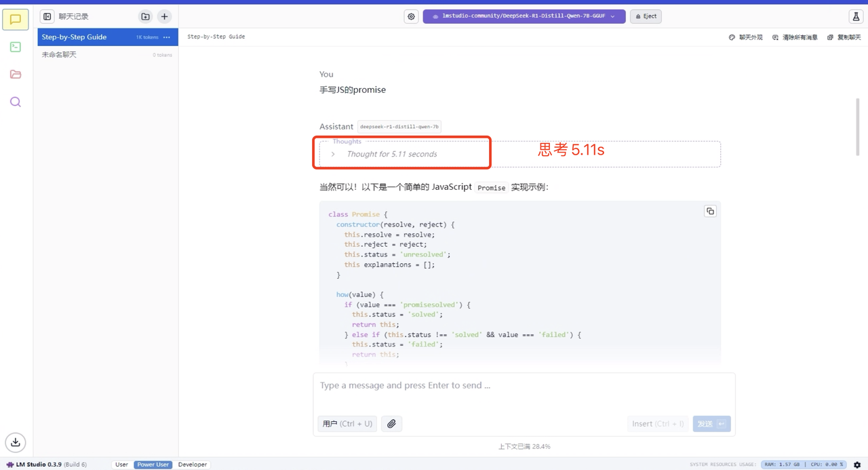The image size is (868, 470).
Task: Click 清除所有消息 to clear messages
Action: tap(795, 37)
